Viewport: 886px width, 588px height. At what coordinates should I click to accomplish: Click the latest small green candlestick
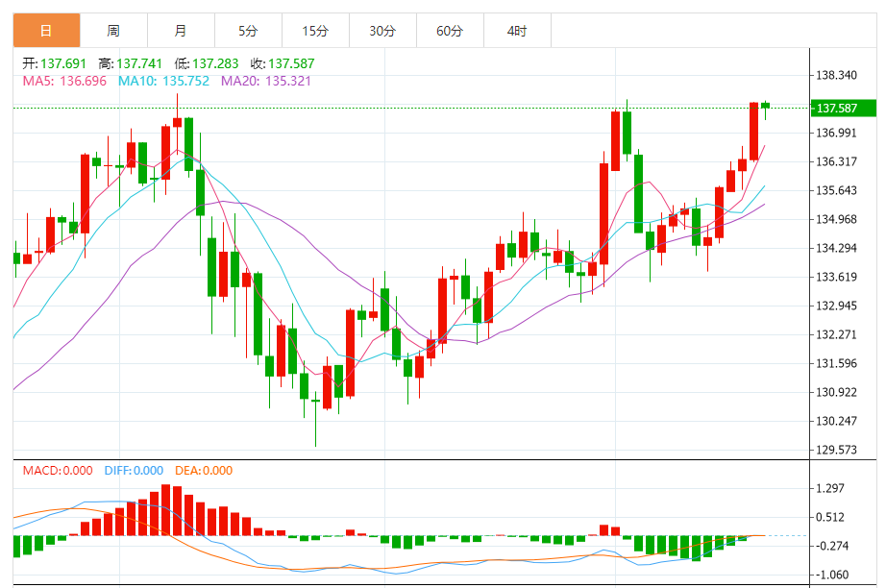(x=766, y=106)
